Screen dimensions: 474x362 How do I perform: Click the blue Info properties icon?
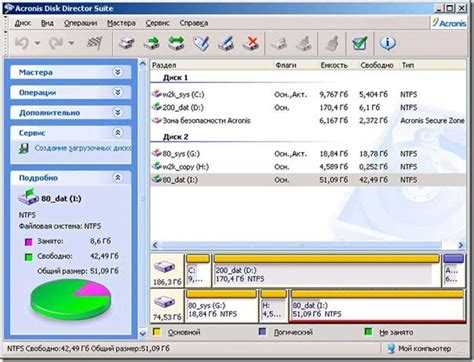[388, 43]
